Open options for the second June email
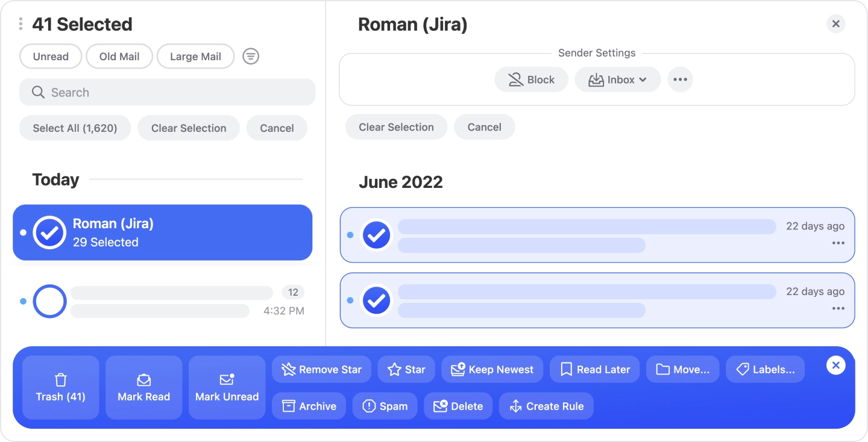The height and width of the screenshot is (442, 868). [838, 308]
